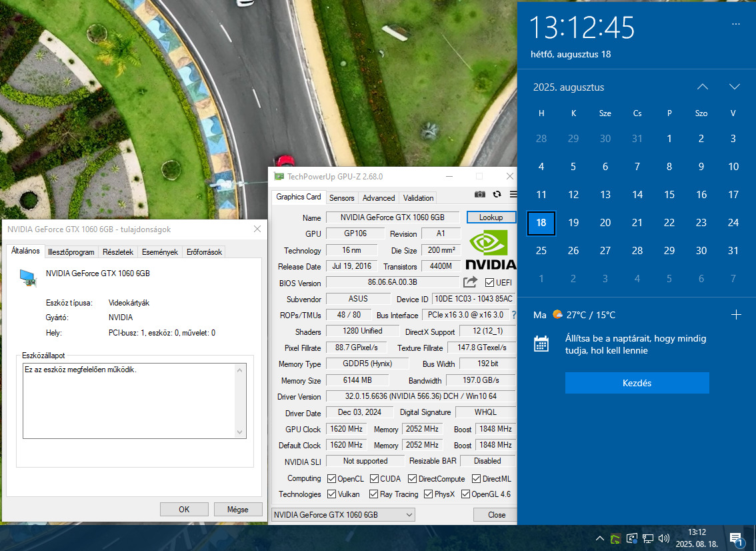The image size is (756, 551).
Task: Click the display connect tray icon
Action: (x=631, y=538)
